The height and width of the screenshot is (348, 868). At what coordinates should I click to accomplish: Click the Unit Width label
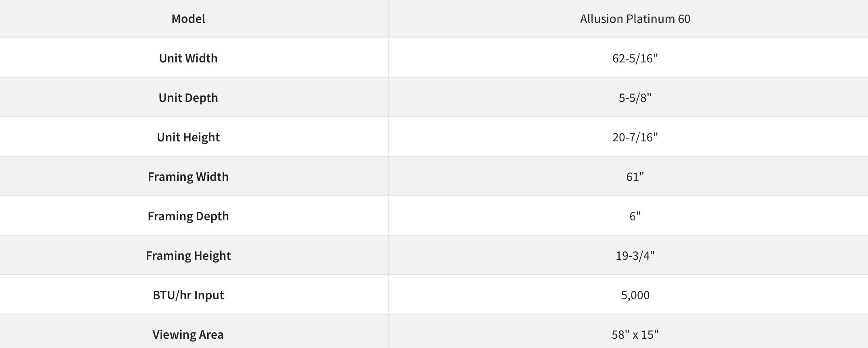(x=188, y=58)
